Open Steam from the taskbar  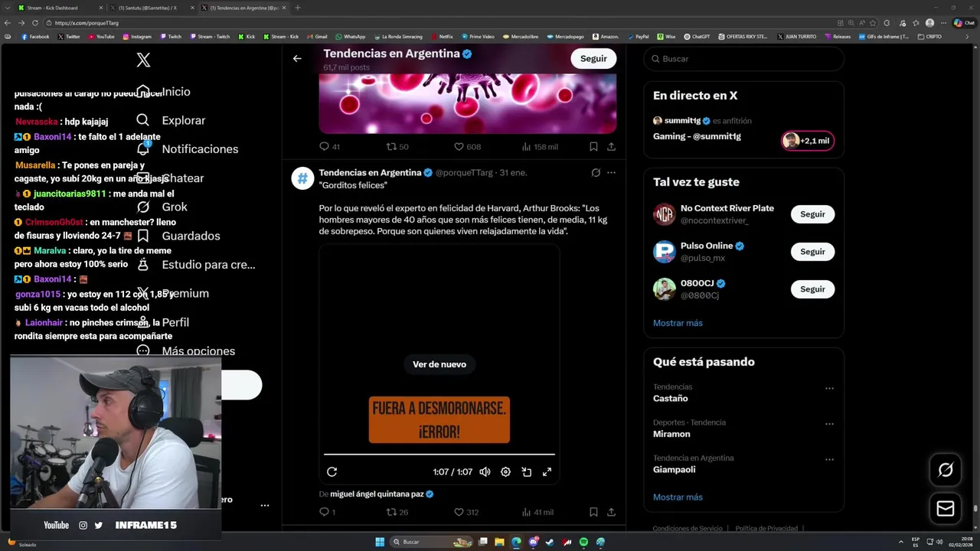[x=550, y=542]
